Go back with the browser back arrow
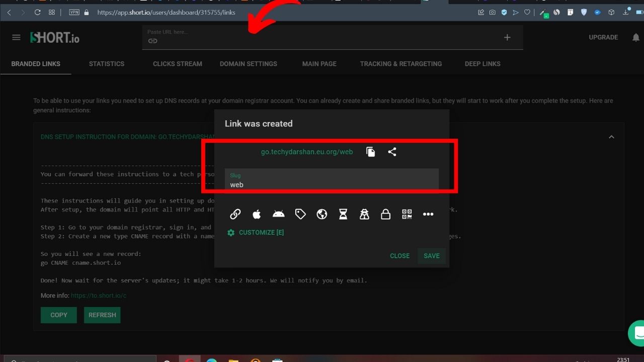Viewport: 644px width, 362px height. click(9, 12)
